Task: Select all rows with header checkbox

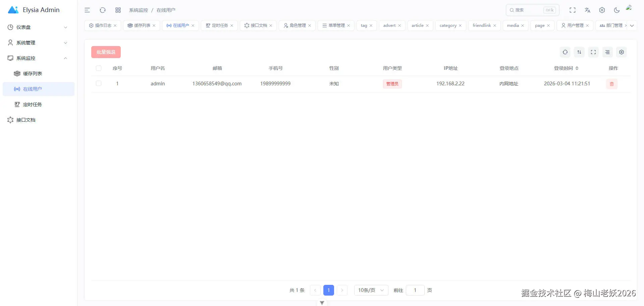Action: (x=99, y=68)
